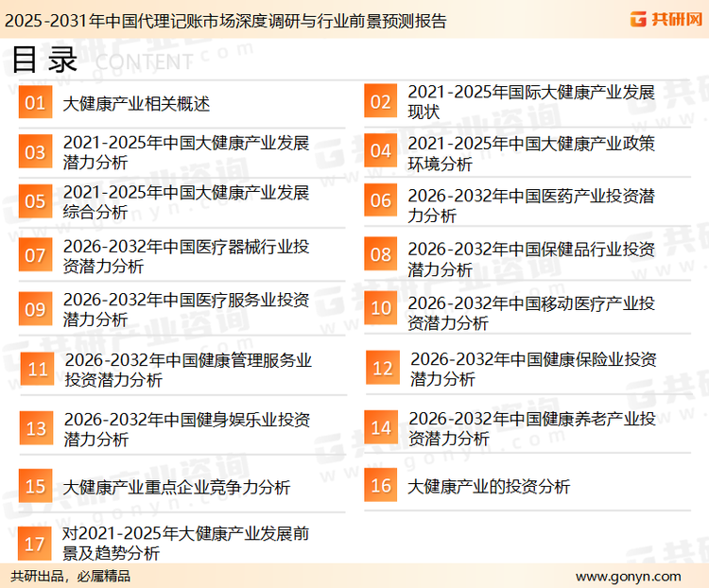Select chapter 大健康产业重点企业竞争力分析
The image size is (709, 588).
[x=177, y=487]
